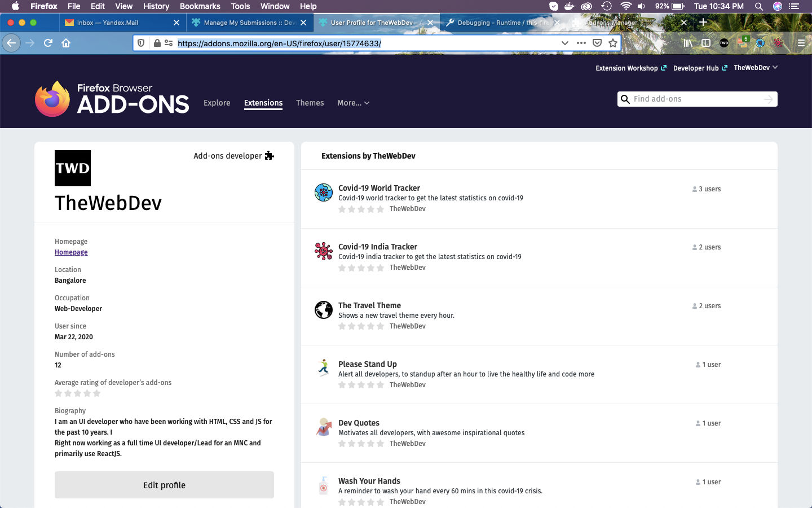Open the Wi-Fi status menu
This screenshot has height=508, width=812.
[626, 6]
